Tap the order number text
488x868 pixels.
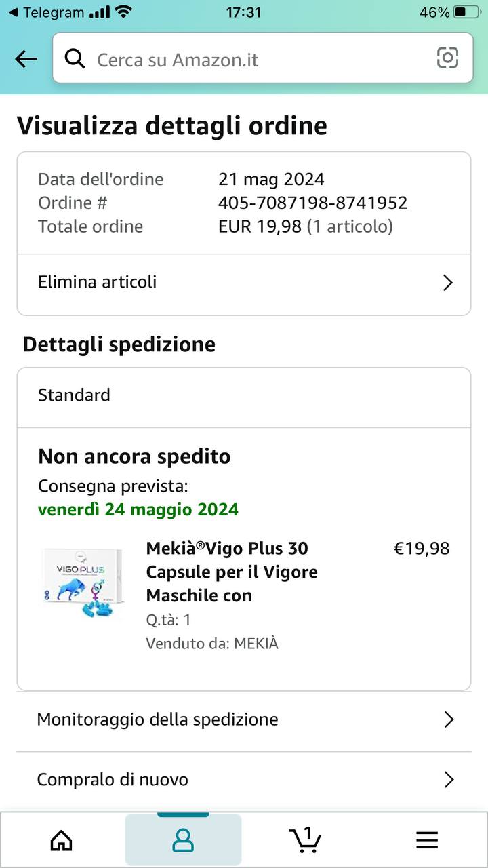point(312,203)
